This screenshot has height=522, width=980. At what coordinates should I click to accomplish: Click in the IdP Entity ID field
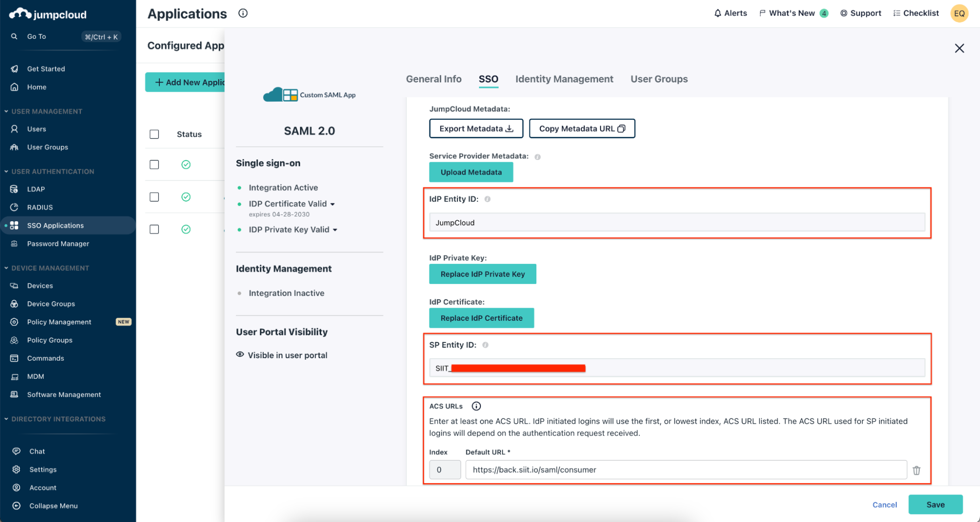(677, 223)
